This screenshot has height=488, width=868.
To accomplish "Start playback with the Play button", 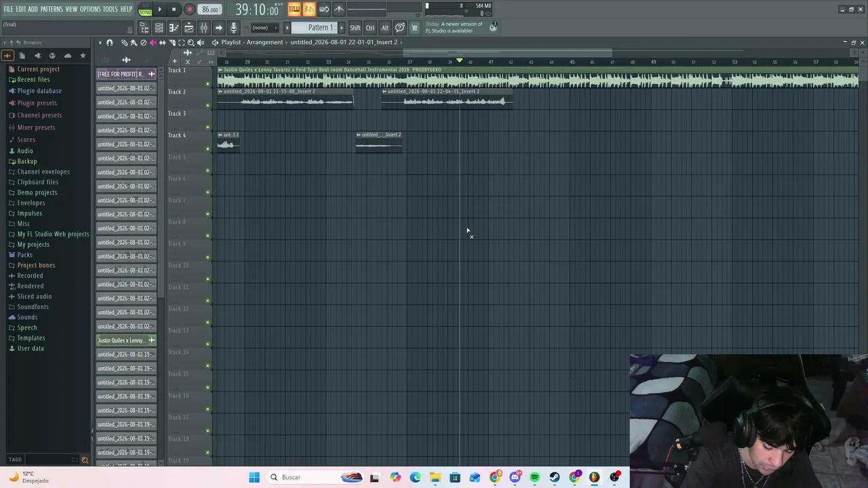I will [x=159, y=9].
